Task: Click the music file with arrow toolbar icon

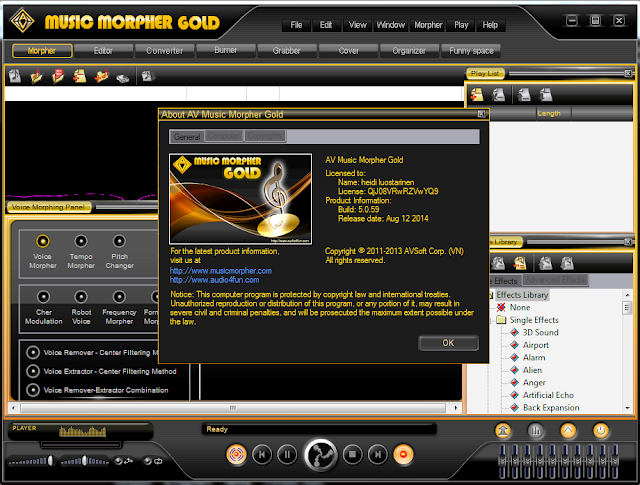Action: pyautogui.click(x=147, y=76)
